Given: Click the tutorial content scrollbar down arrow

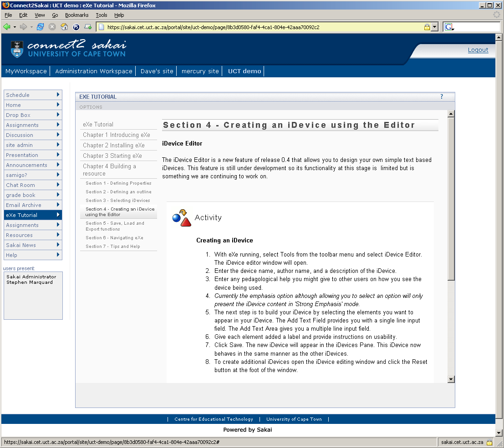Looking at the screenshot, I should pyautogui.click(x=451, y=379).
